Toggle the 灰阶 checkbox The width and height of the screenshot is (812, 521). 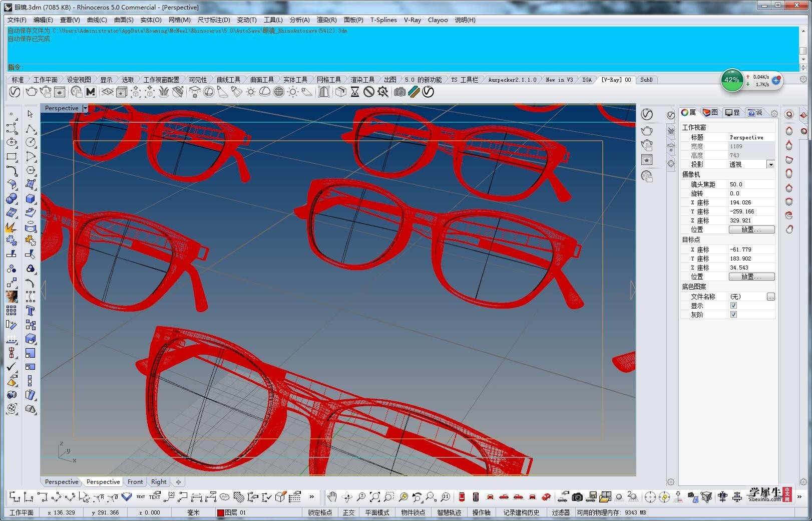tap(733, 315)
